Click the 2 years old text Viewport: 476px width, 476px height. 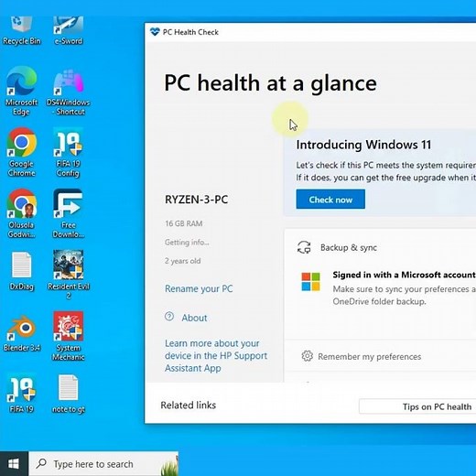click(x=182, y=261)
